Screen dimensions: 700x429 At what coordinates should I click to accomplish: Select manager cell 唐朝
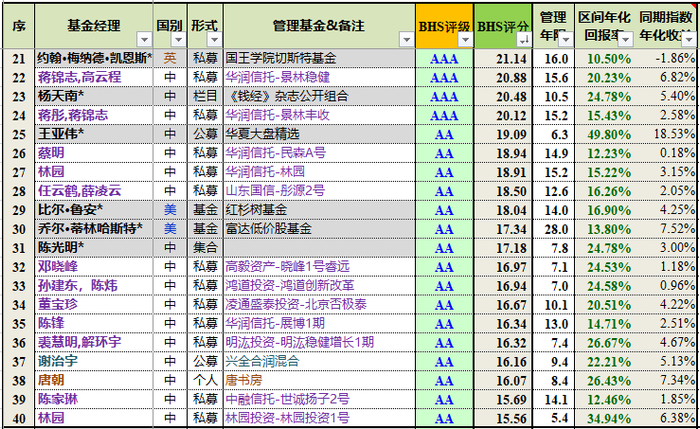(x=94, y=381)
